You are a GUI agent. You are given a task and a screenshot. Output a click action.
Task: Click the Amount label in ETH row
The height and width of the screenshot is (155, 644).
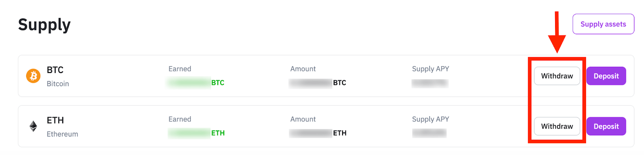(303, 119)
